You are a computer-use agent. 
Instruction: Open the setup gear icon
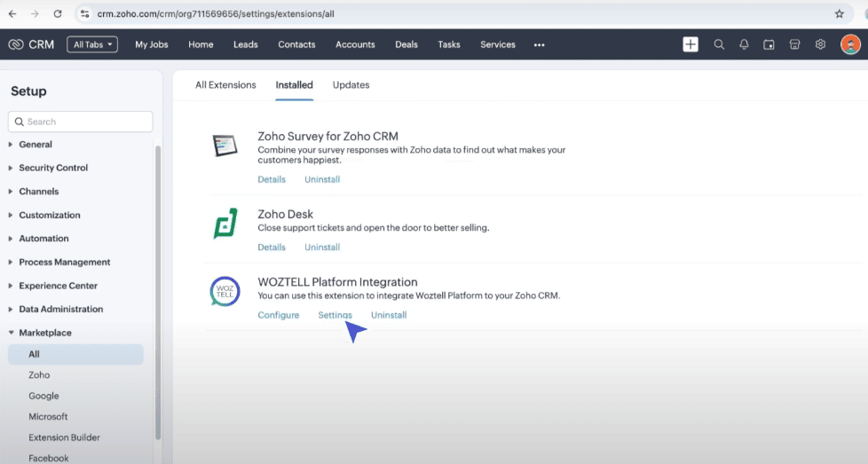pyautogui.click(x=820, y=44)
